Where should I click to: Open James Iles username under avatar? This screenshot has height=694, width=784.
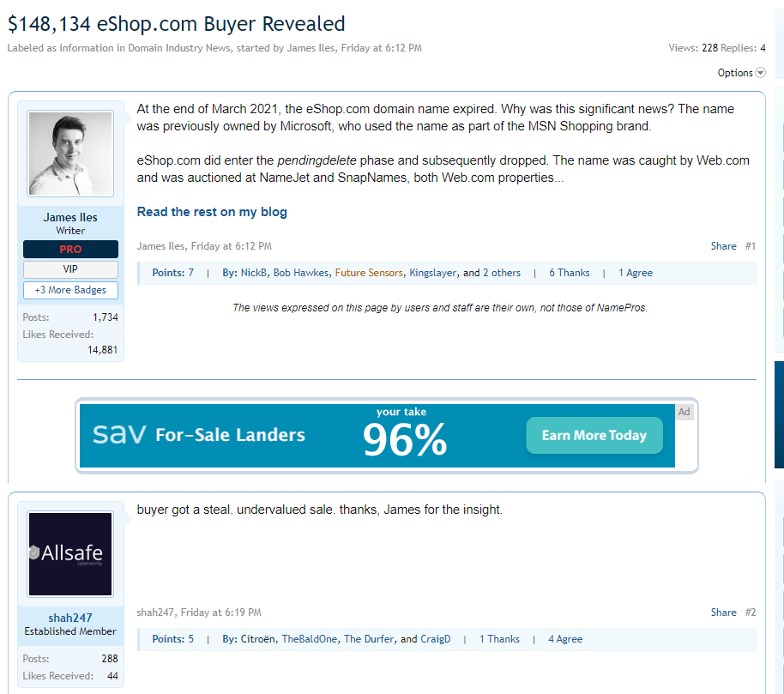tap(70, 218)
